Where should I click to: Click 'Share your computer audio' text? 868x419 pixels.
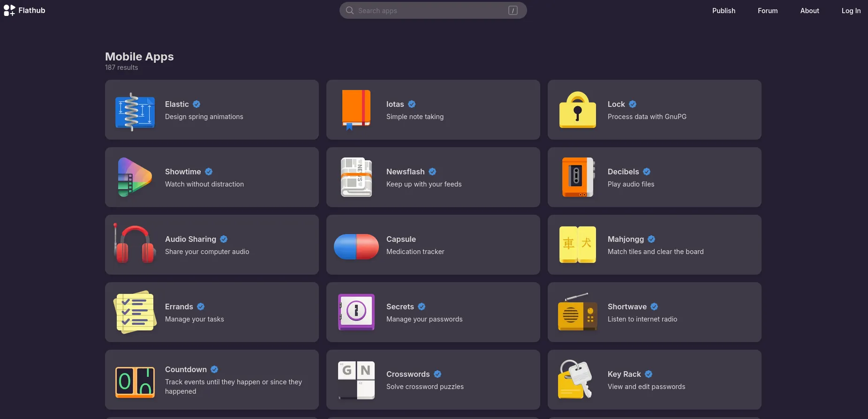[207, 252]
